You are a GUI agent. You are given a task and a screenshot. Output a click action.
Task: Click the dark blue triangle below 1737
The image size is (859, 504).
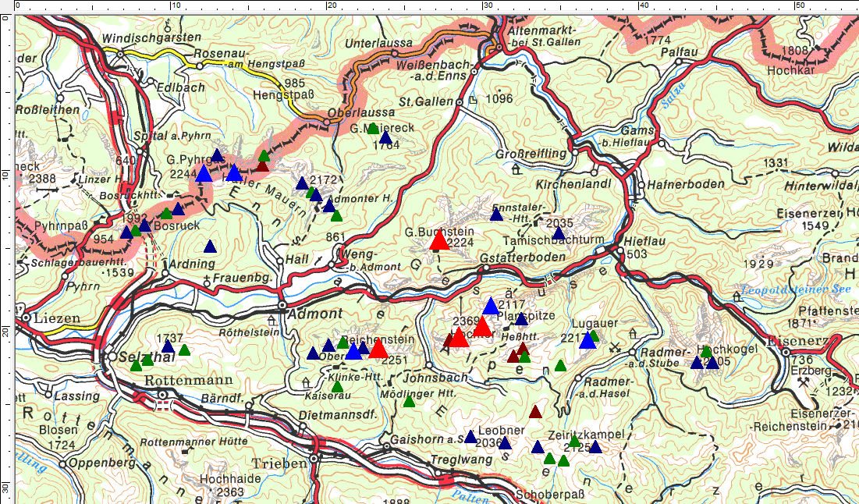click(x=168, y=346)
